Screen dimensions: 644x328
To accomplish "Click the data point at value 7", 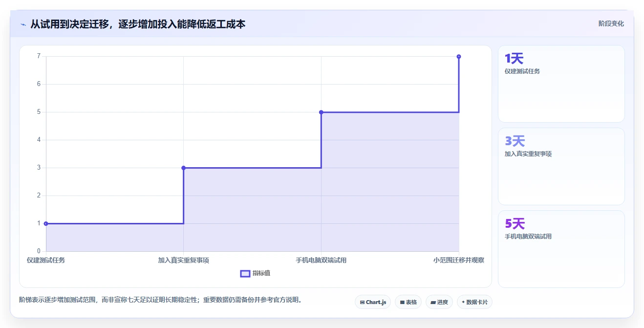I will pyautogui.click(x=459, y=57).
